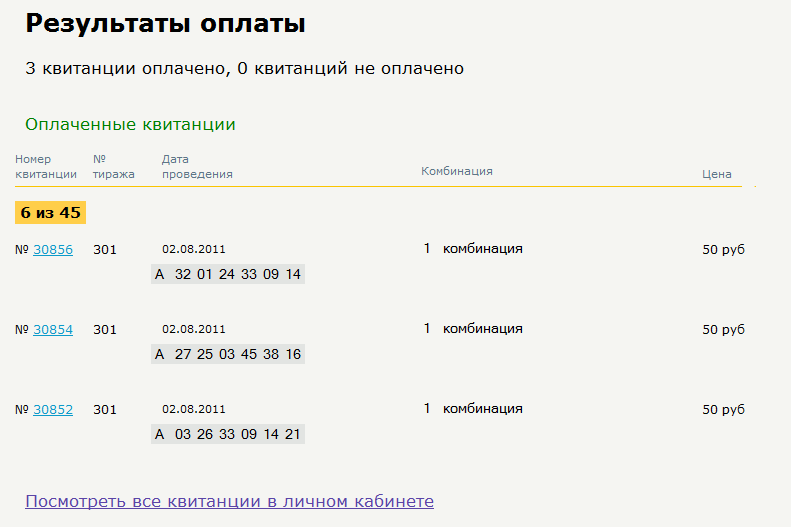Select number combination 'A 27 25 03 45 38 16'

click(228, 354)
